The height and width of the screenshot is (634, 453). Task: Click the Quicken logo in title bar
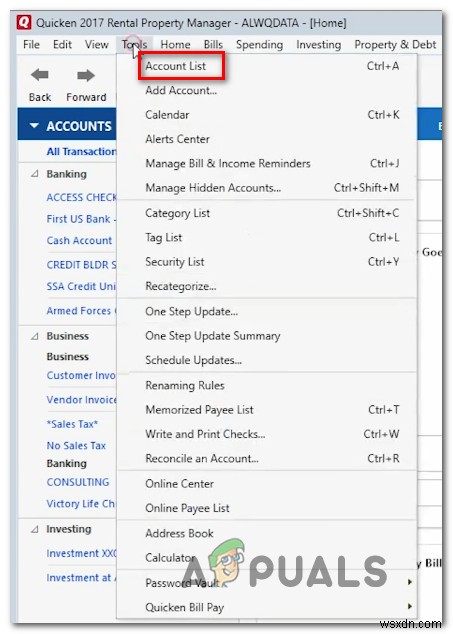click(x=24, y=22)
